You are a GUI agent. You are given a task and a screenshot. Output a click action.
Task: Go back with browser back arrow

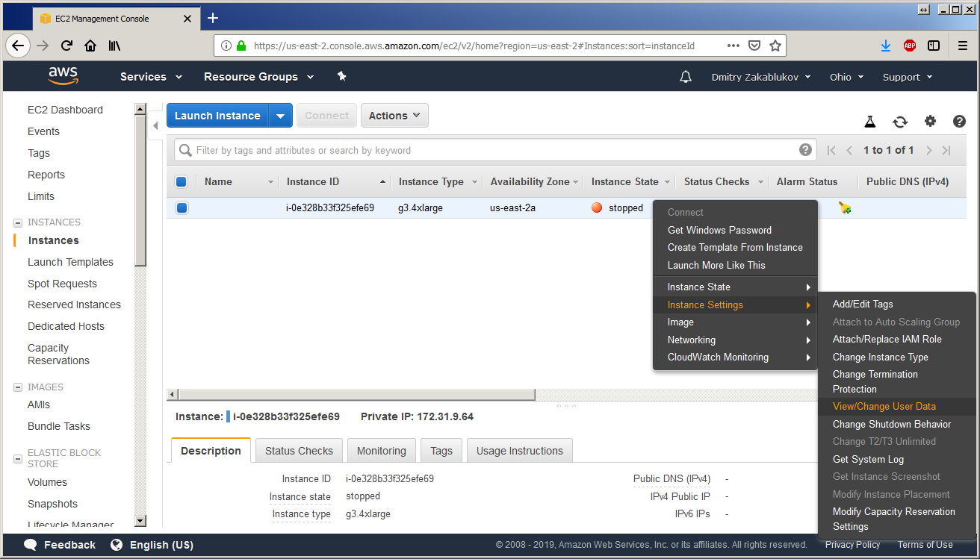[x=18, y=46]
